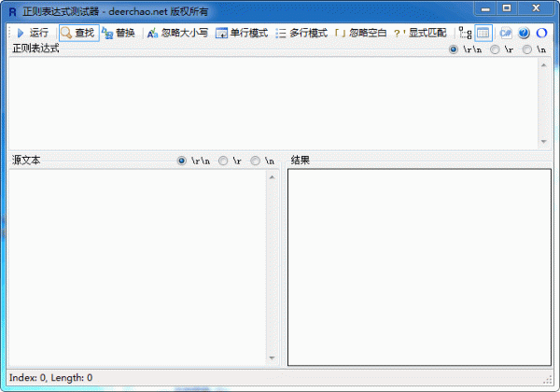
Task: Toggle 忽略大小写 ignore-case option
Action: (x=177, y=33)
